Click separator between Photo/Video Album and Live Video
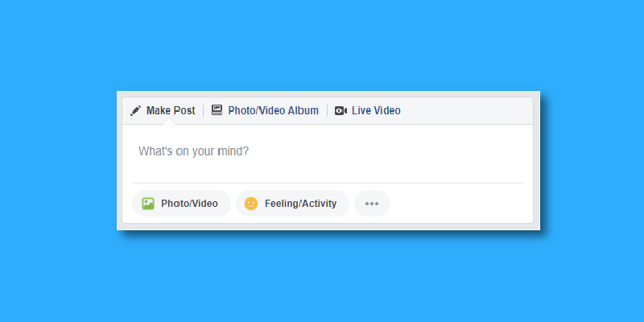 [328, 111]
